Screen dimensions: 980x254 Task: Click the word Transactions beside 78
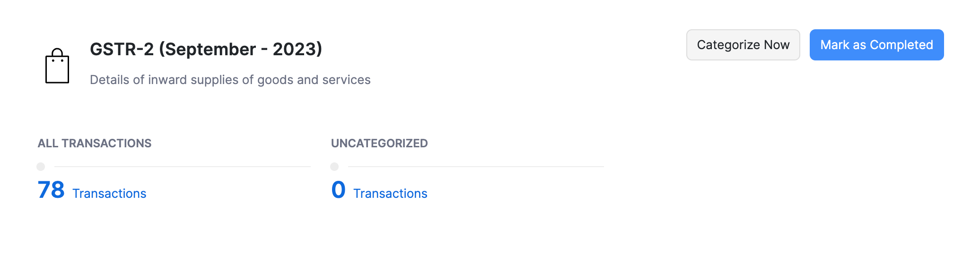tap(109, 194)
